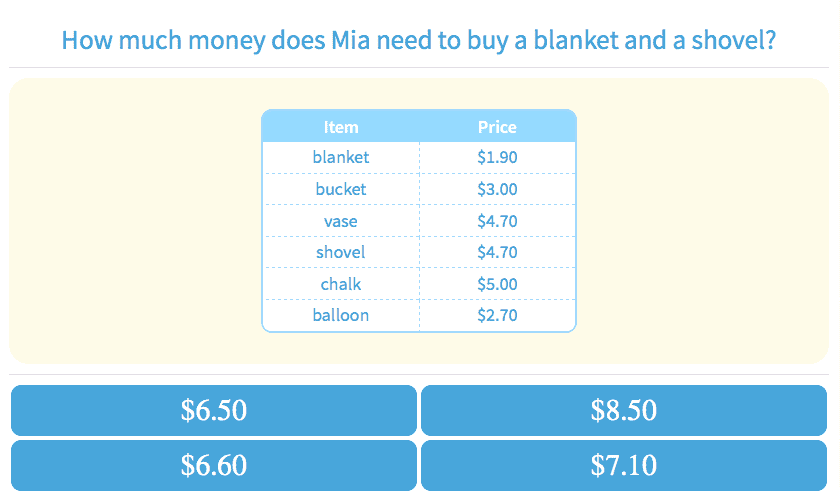Viewport: 840px width, 501px height.
Task: Select the shovel item cell
Action: click(x=341, y=252)
